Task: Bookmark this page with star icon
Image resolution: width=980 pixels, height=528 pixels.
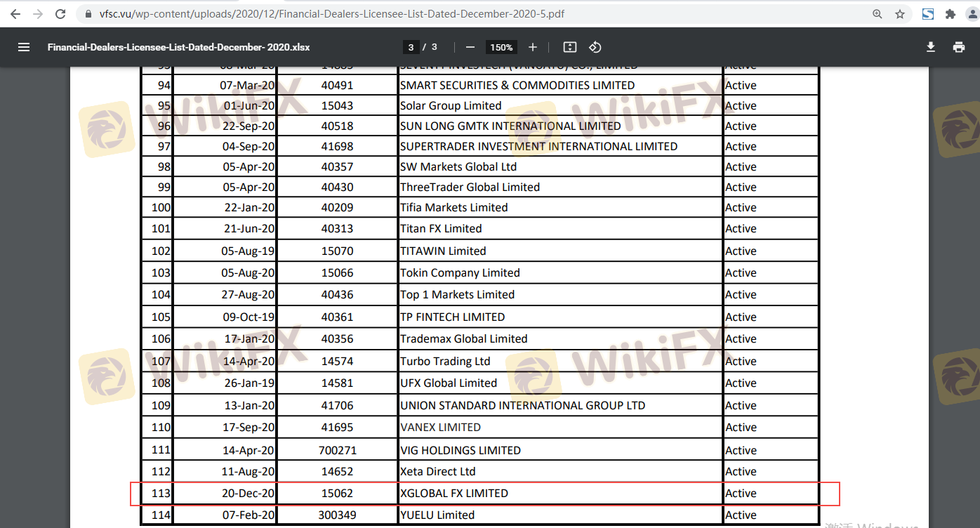Action: [900, 14]
